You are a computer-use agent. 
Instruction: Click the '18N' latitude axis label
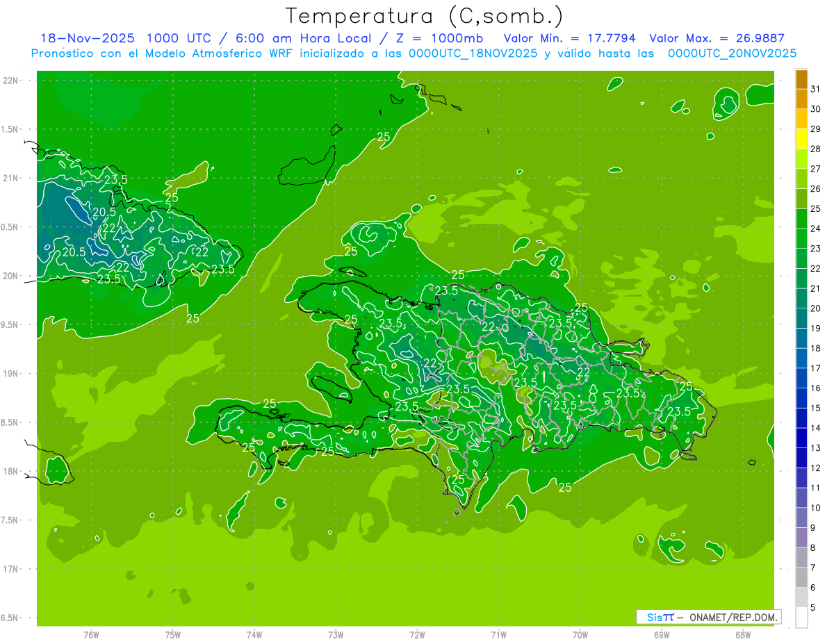point(10,472)
